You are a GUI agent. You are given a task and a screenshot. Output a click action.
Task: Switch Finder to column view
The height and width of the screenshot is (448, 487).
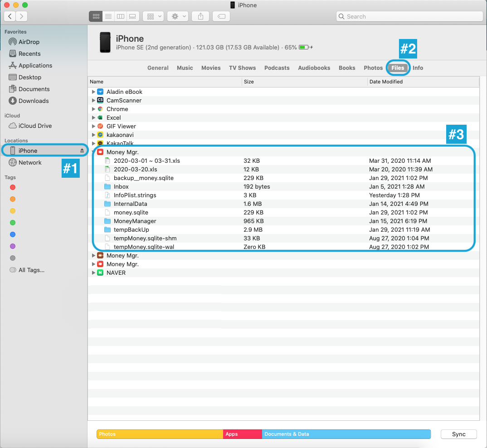[x=120, y=16]
